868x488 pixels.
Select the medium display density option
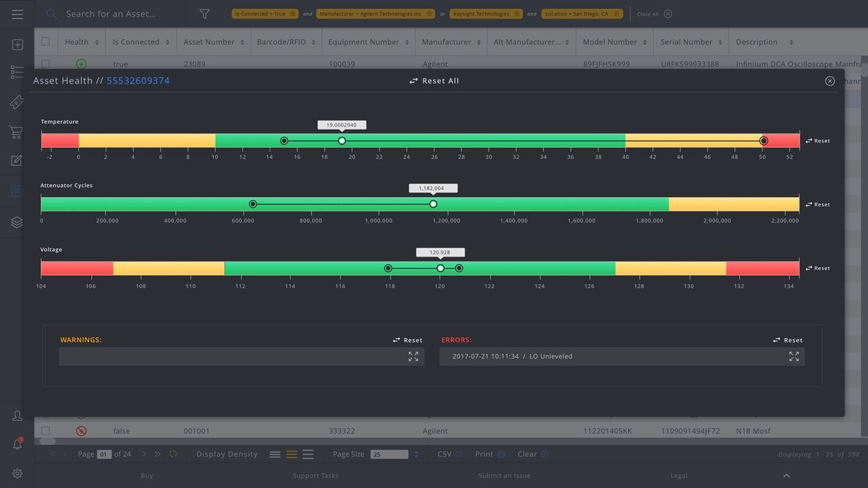(291, 454)
